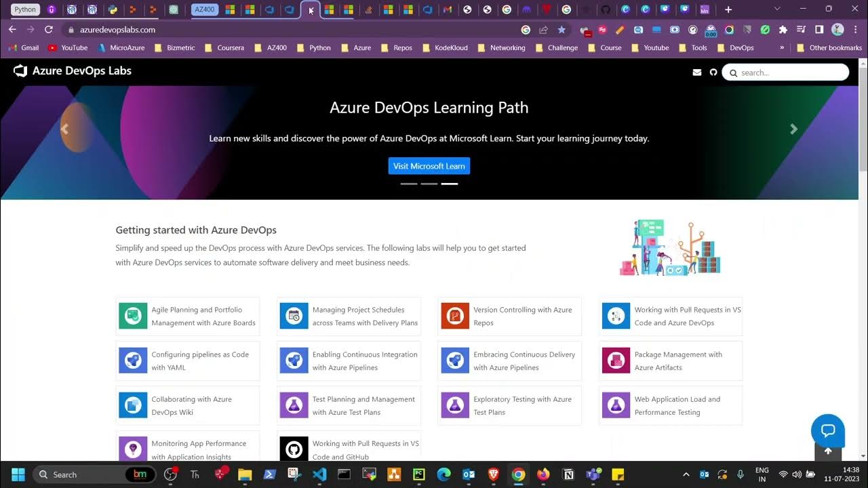Open the MicroAzure bookmark

pyautogui.click(x=121, y=47)
